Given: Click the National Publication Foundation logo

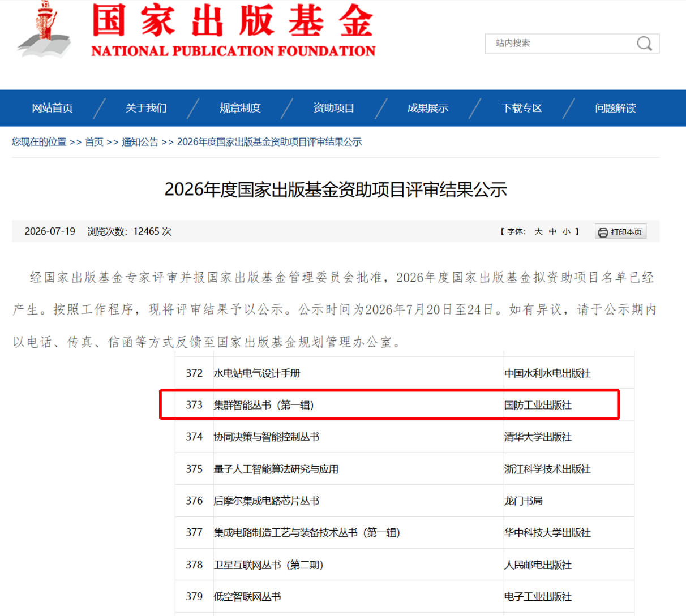Looking at the screenshot, I should pos(196,30).
